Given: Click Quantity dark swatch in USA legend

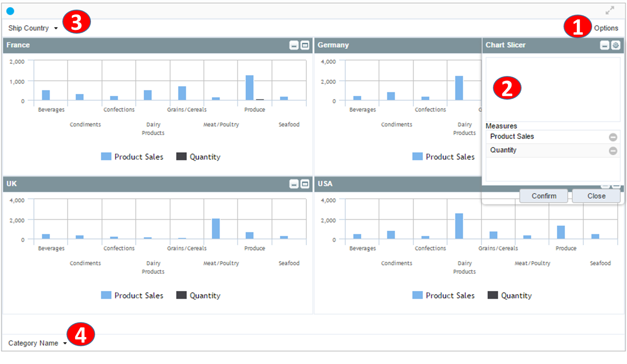Looking at the screenshot, I should click(x=492, y=295).
